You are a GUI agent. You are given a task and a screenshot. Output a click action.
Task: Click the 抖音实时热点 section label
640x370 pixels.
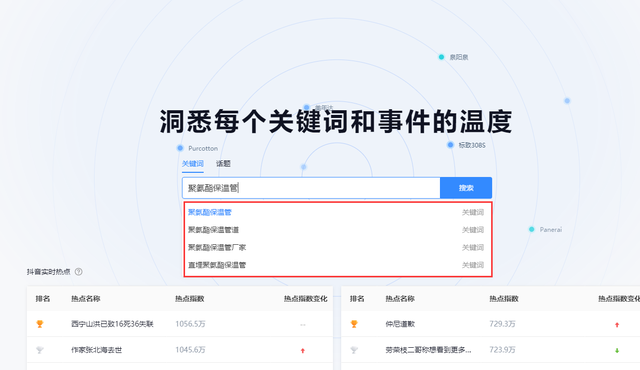49,272
